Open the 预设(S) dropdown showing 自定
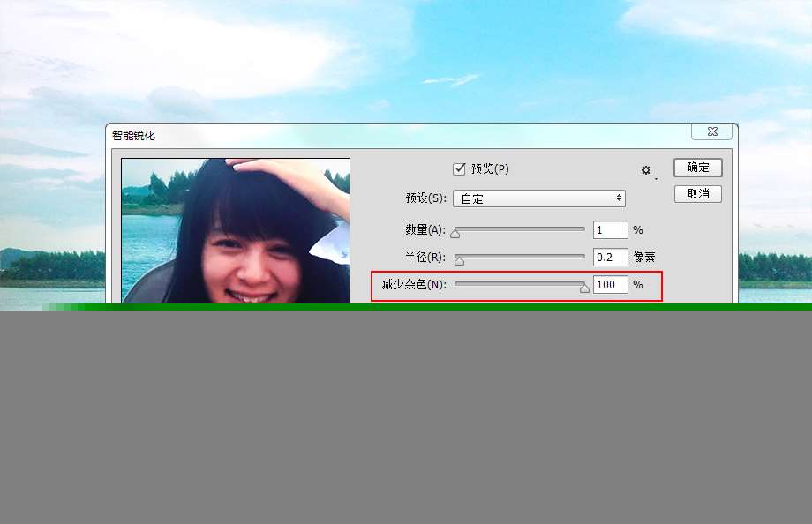The image size is (812, 524). [x=539, y=198]
